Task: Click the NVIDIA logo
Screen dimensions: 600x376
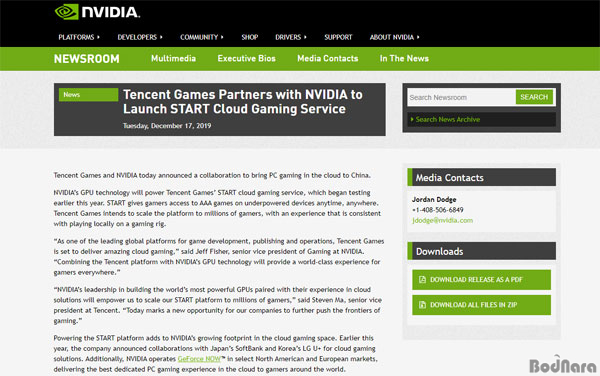Action: (98, 12)
